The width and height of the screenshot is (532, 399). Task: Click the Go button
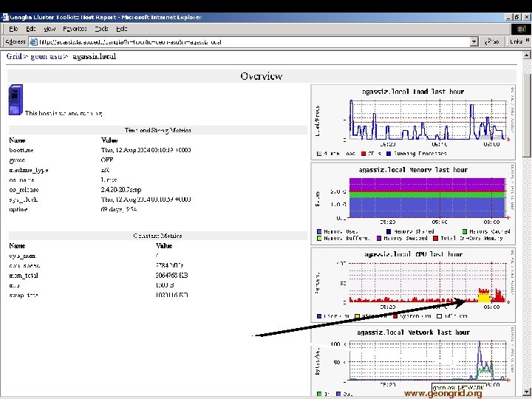(x=491, y=41)
